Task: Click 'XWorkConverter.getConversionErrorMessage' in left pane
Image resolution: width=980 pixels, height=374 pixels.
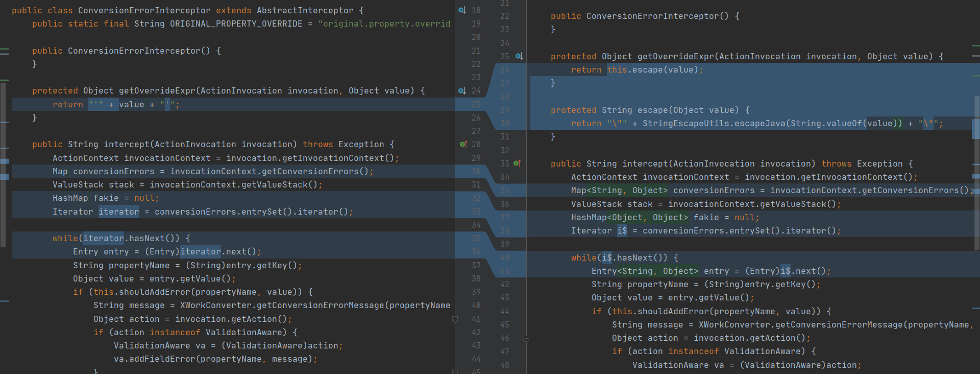Action: tap(282, 306)
